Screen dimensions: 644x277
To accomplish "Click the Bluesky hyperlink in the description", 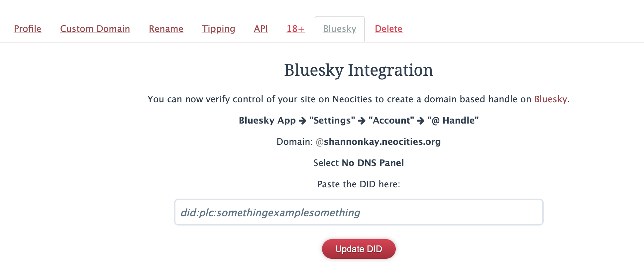I will (x=550, y=99).
